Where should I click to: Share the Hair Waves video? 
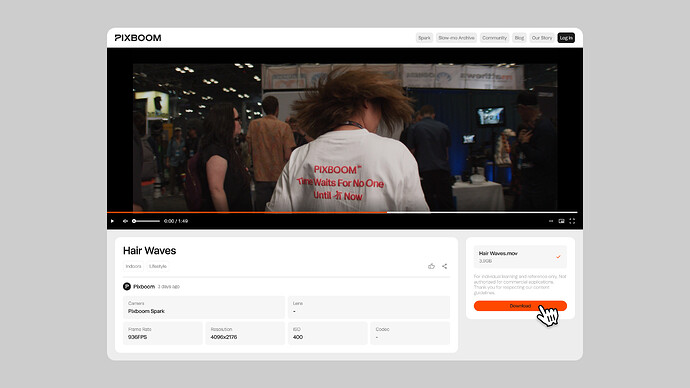444,266
